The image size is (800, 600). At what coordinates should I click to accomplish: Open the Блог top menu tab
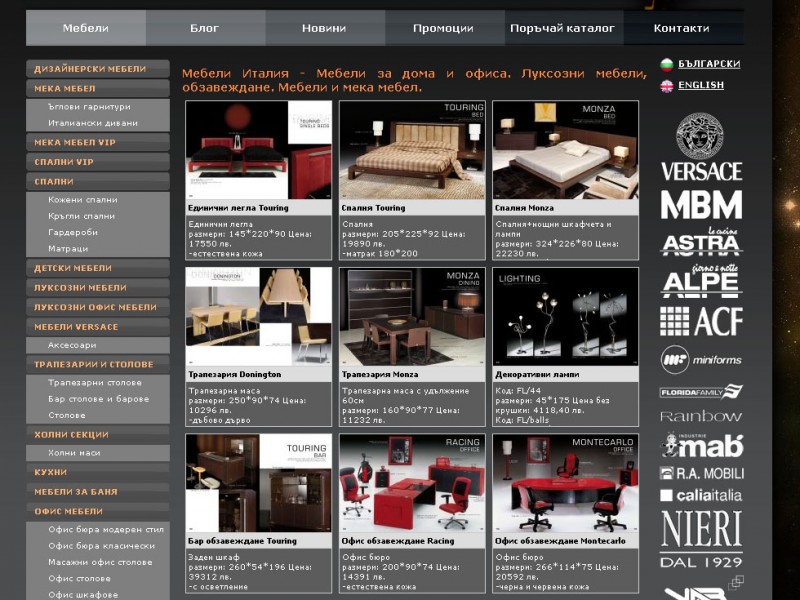click(205, 28)
